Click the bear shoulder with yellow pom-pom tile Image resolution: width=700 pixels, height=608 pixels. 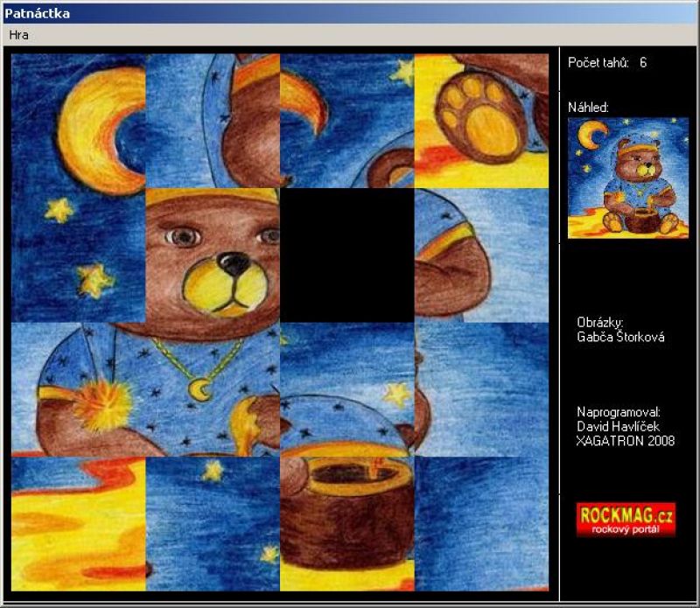tap(79, 389)
